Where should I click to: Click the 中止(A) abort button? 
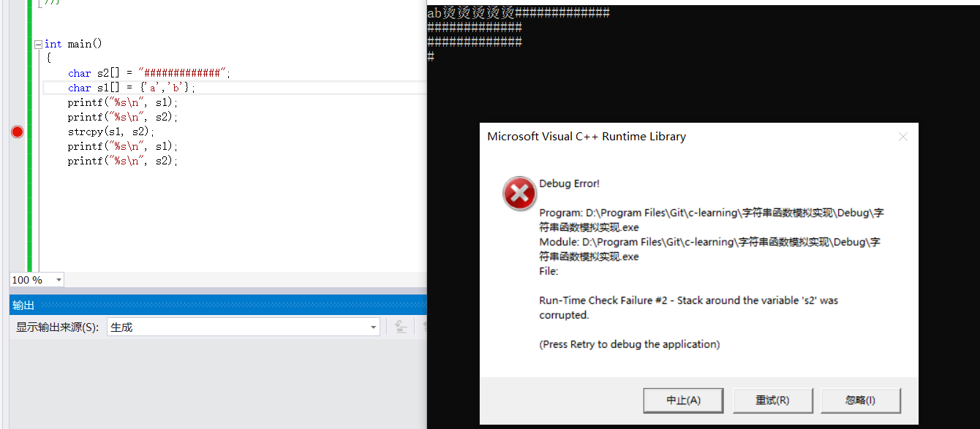tap(683, 400)
